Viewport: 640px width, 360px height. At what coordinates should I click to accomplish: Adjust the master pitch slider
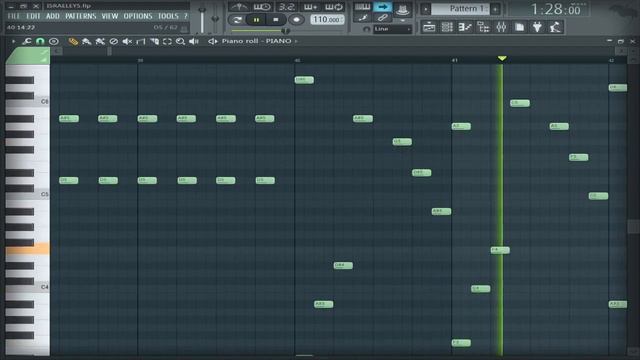215,18
